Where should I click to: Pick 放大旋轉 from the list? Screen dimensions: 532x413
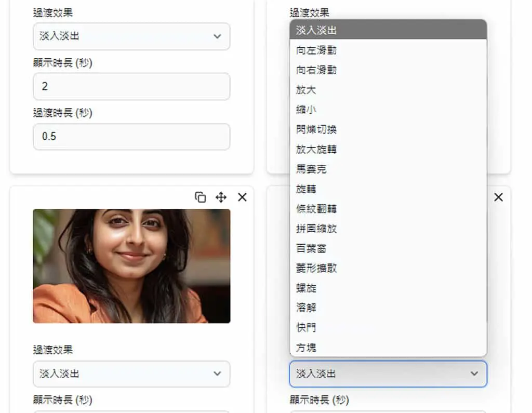click(x=388, y=149)
